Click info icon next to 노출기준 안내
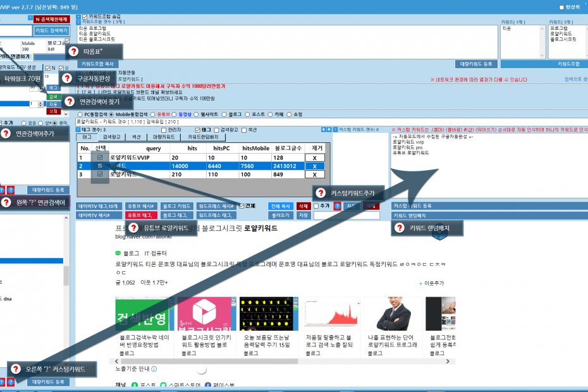The width and height of the screenshot is (588, 392). 154,369
